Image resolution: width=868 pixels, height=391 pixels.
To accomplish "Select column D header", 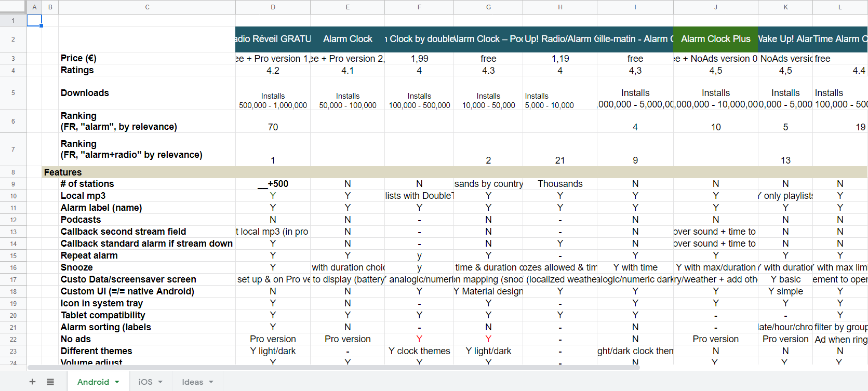I will pyautogui.click(x=273, y=7).
